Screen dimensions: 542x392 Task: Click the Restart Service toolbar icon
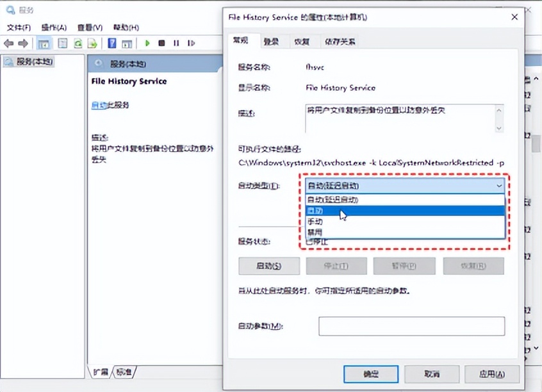pyautogui.click(x=191, y=43)
